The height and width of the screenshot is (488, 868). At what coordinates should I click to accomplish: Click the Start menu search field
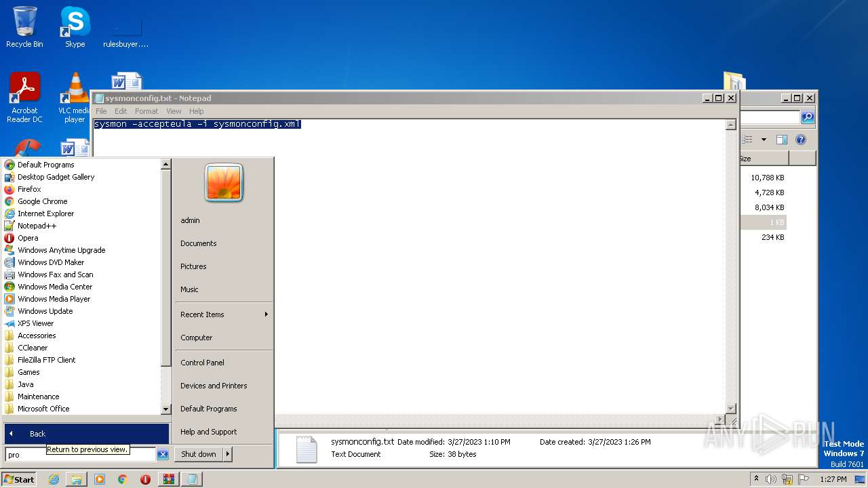(80, 455)
